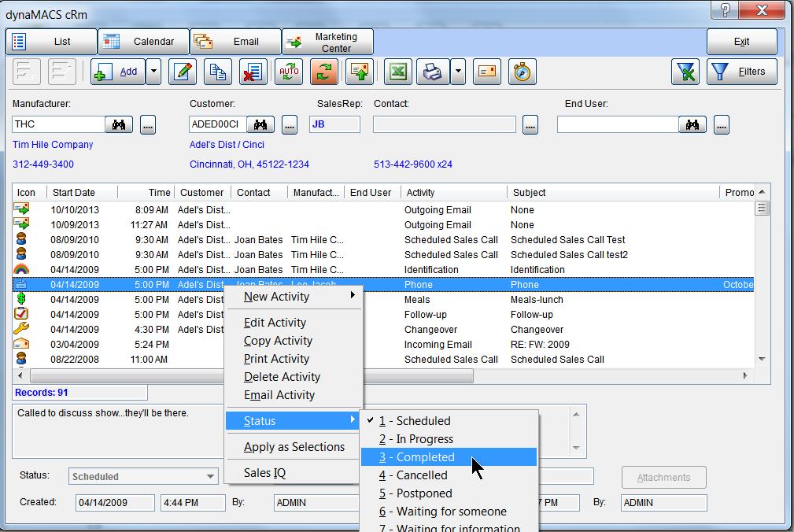The width and height of the screenshot is (794, 532).
Task: Expand the Add button dropdown arrow
Action: coord(153,72)
